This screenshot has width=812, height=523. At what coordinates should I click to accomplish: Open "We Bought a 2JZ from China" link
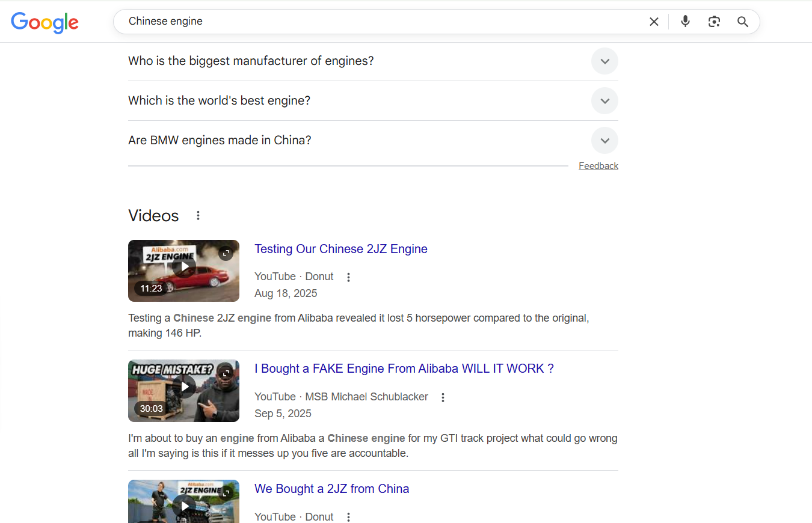click(x=331, y=489)
